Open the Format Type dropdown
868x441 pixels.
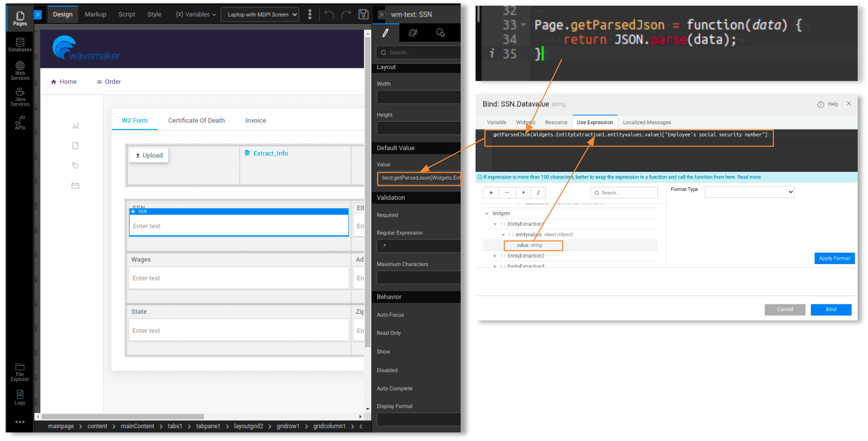[x=749, y=192]
